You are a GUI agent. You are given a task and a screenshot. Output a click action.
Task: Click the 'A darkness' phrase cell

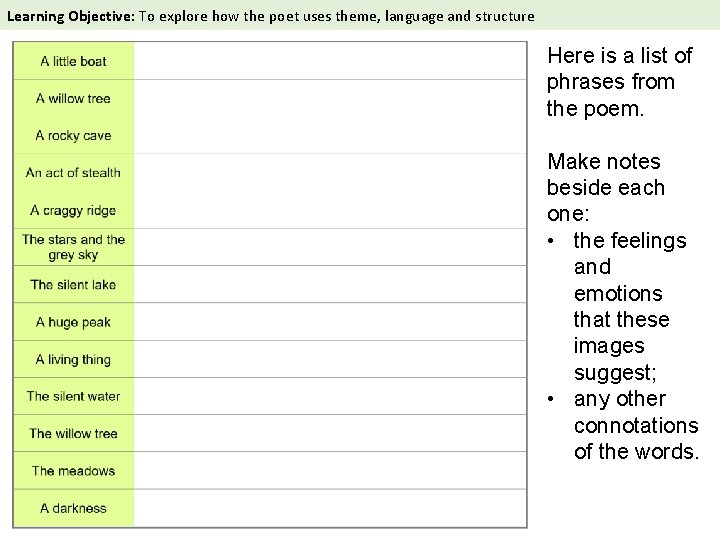73,508
